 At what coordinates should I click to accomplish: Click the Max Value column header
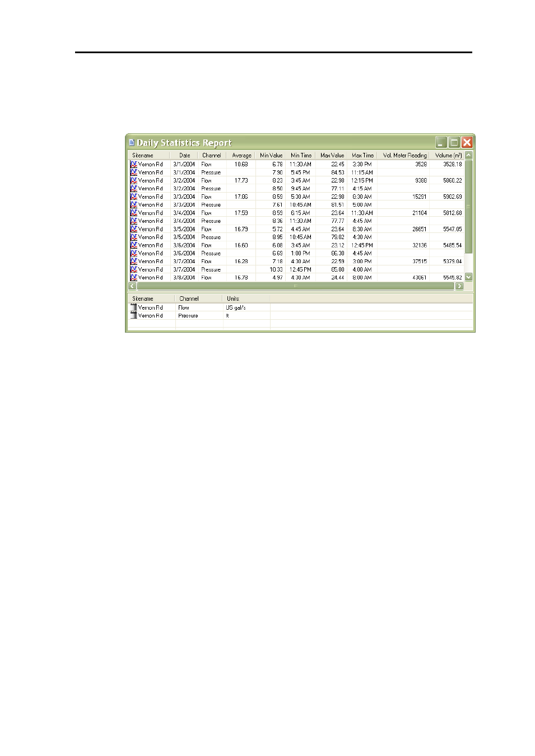click(x=332, y=155)
